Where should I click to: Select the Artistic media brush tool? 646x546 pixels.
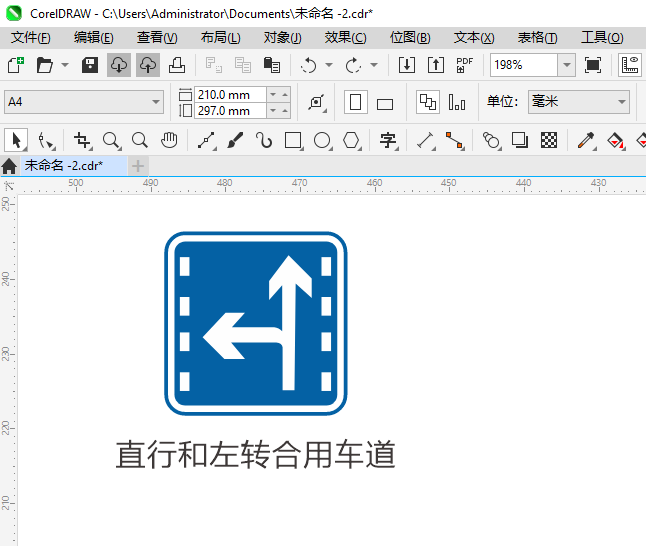[235, 141]
